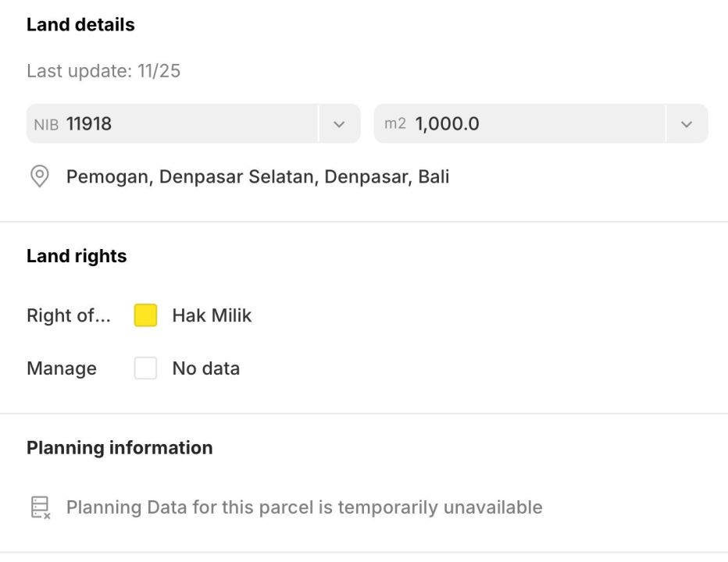This screenshot has height=562, width=728.
Task: Click the No data label
Action: coord(205,368)
